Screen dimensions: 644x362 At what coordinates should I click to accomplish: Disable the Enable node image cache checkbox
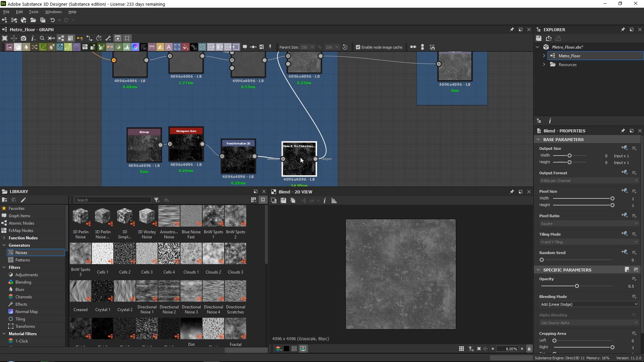coord(358,47)
